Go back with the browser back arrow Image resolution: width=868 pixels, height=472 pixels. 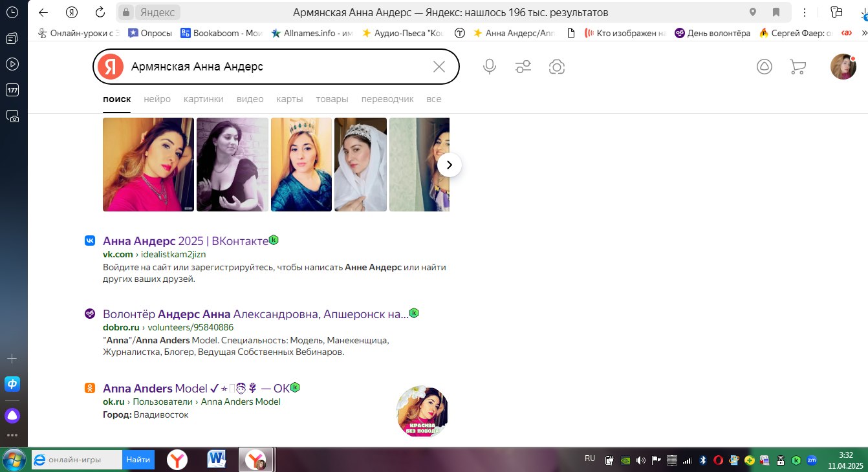(43, 12)
